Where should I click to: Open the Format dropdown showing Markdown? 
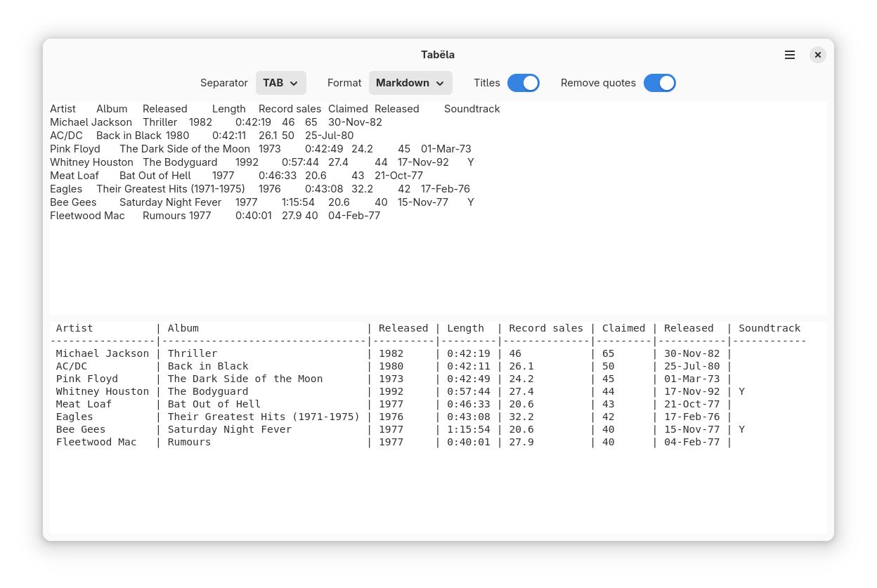410,82
